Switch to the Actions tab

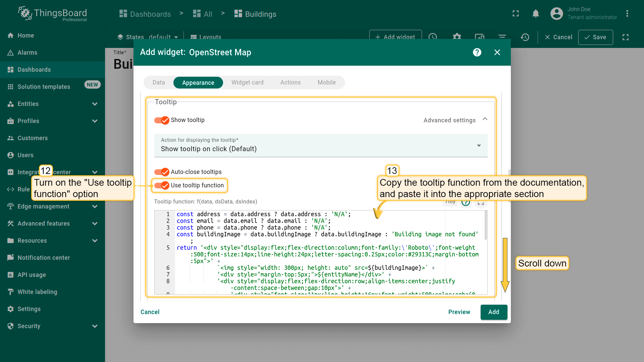tap(290, 82)
